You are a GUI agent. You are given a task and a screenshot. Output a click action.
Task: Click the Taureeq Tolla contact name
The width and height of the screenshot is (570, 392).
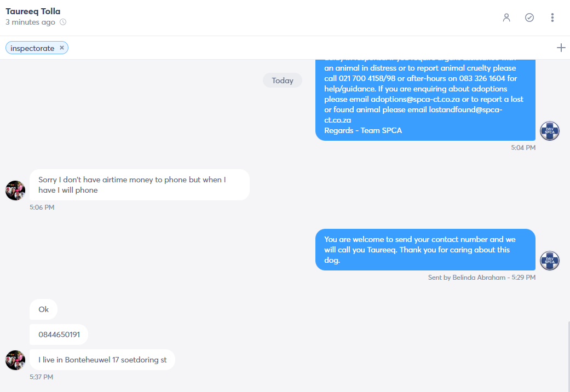click(x=33, y=11)
